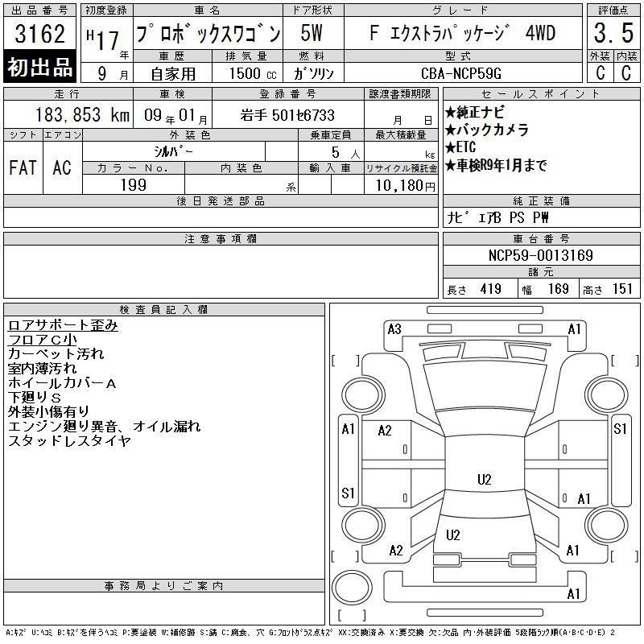
Task: Click the セールスポイント section header
Action: point(541,94)
